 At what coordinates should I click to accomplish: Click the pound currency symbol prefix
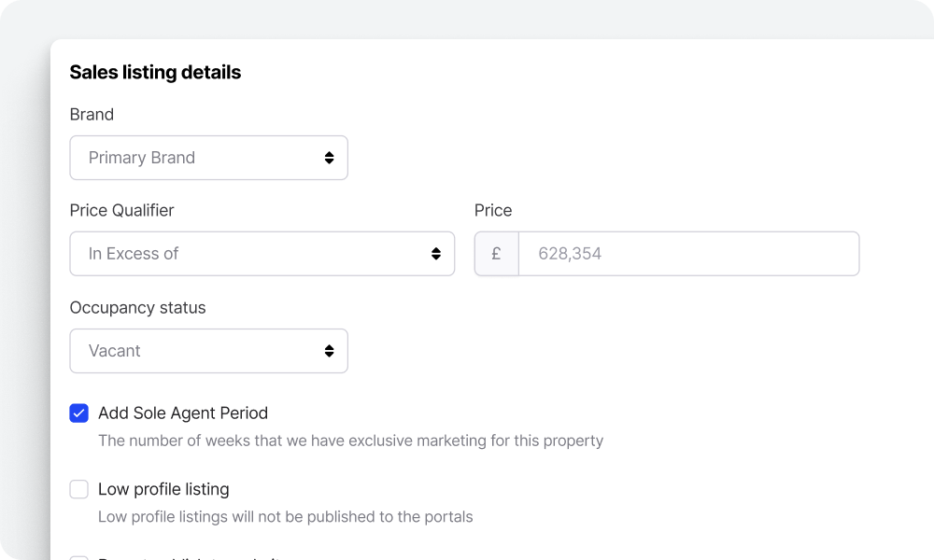coord(496,254)
